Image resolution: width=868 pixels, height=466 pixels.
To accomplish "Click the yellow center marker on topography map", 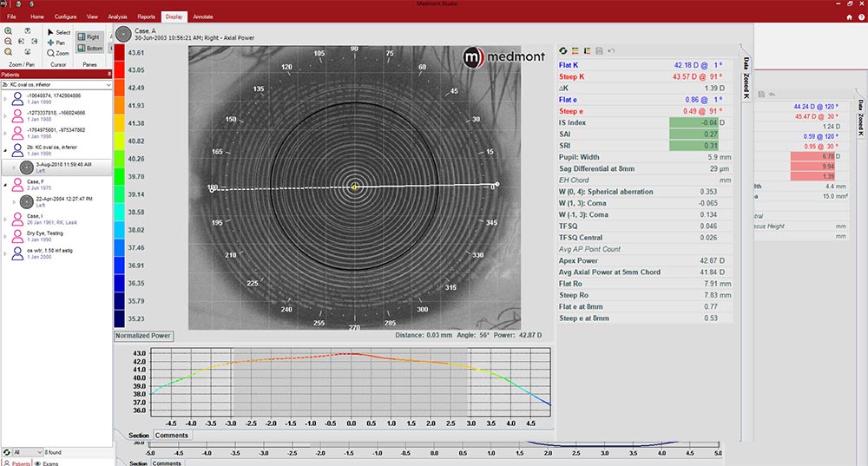I will click(354, 187).
